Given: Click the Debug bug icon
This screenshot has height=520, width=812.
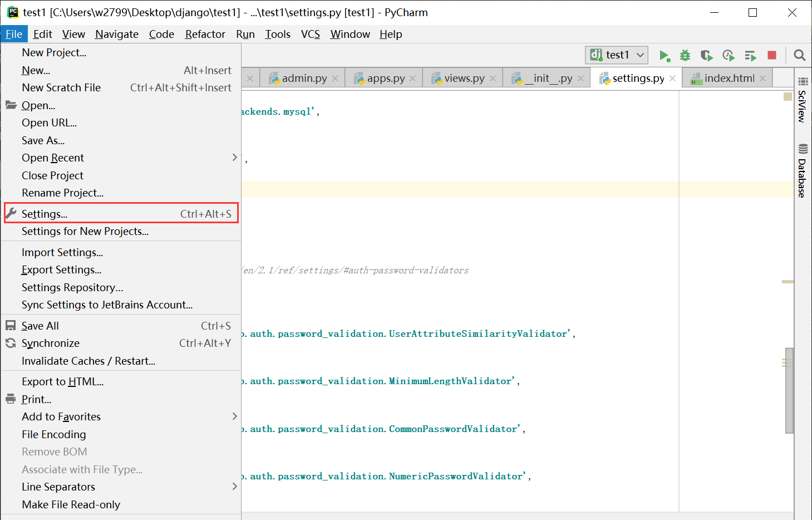Looking at the screenshot, I should (x=685, y=55).
